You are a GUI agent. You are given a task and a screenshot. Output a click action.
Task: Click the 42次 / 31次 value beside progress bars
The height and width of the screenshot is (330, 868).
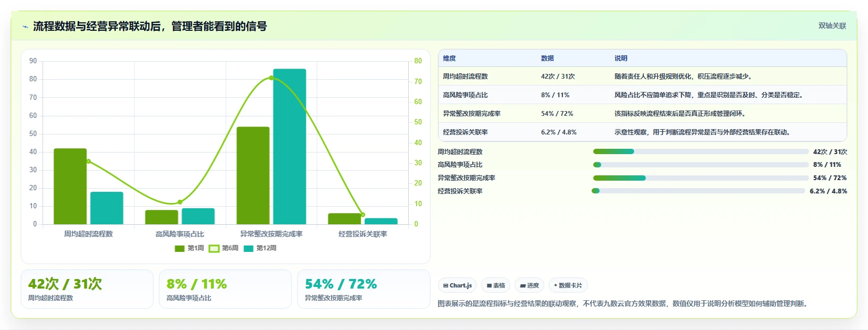[830, 151]
